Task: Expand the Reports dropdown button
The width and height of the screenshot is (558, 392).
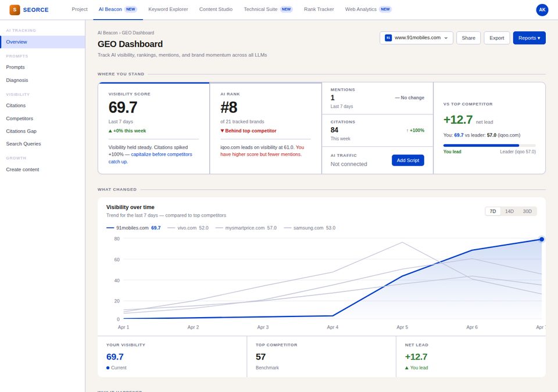Action: tap(529, 38)
